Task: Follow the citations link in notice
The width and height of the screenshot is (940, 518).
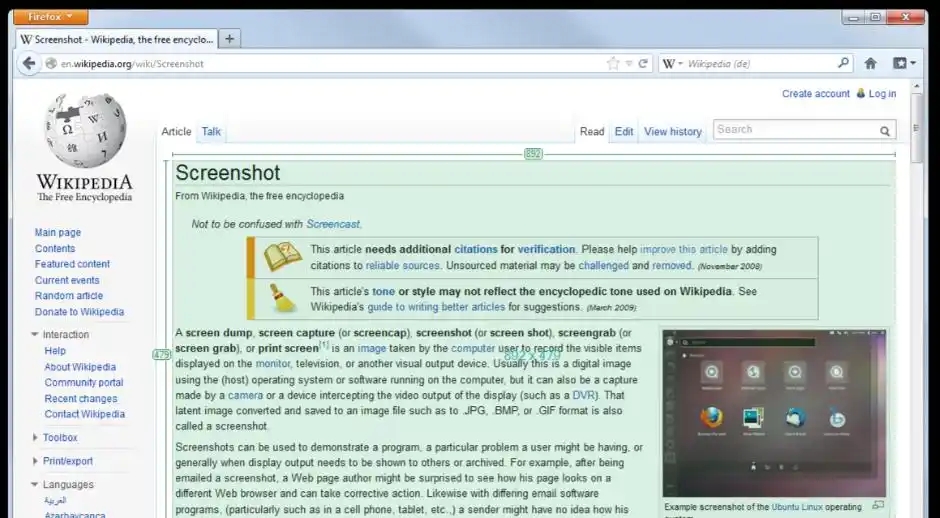Action: coord(475,249)
